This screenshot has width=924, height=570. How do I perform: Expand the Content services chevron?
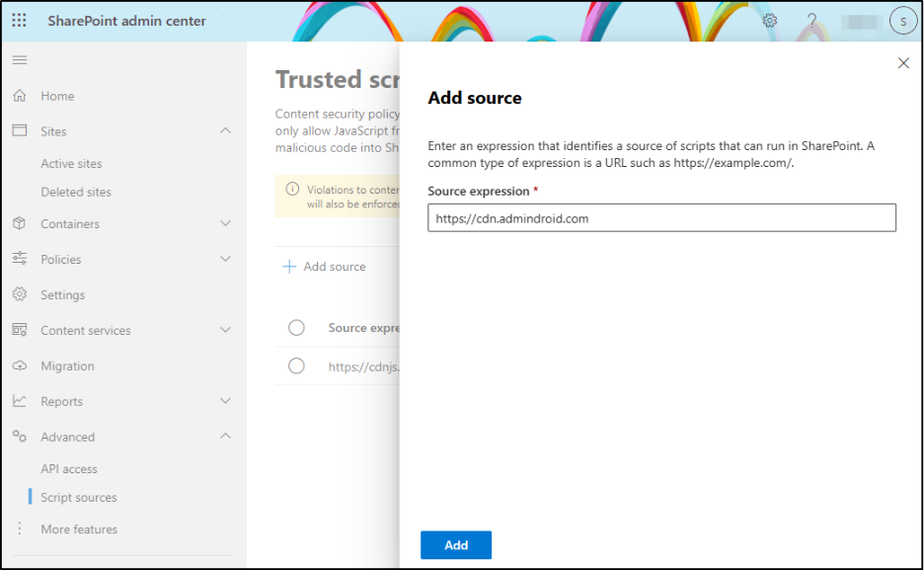pos(225,330)
